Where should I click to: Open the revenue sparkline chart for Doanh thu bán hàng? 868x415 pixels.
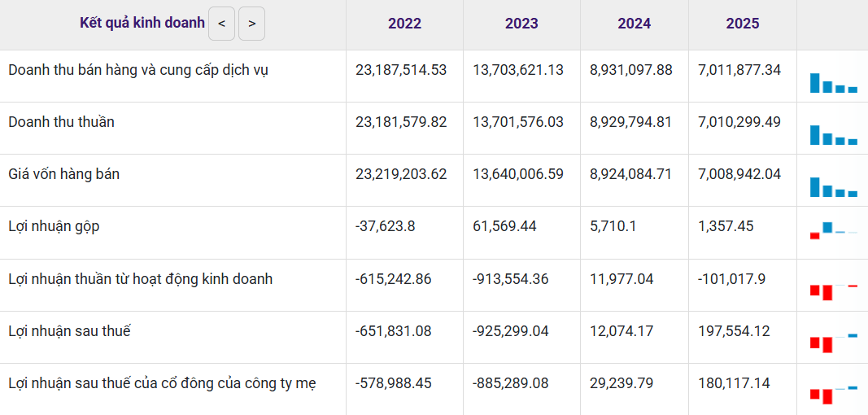[833, 82]
